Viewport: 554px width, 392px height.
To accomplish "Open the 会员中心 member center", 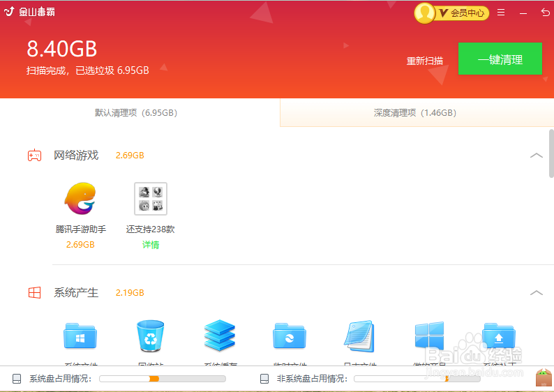I will click(x=463, y=13).
